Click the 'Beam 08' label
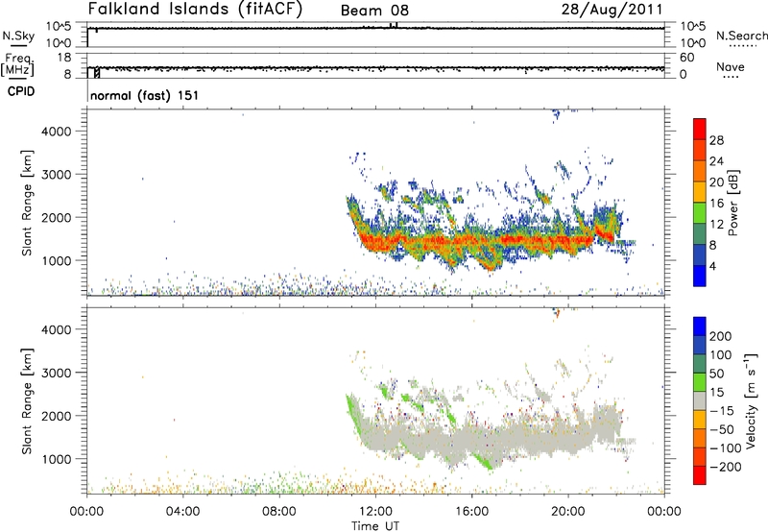Viewport: 768px width, 532px height. [374, 11]
